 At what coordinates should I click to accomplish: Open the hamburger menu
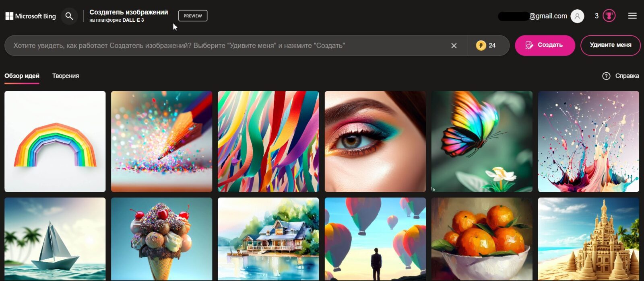(x=632, y=16)
